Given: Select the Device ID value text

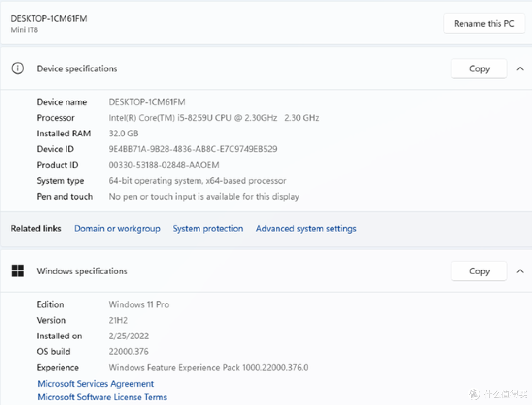Looking at the screenshot, I should coord(193,149).
